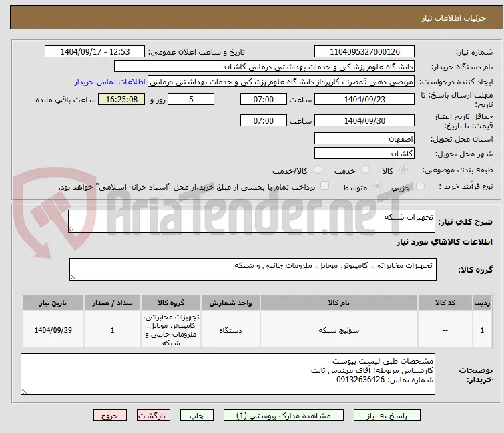Viewport: 504px width, 433px height.
Task: Open اطلاعات تماس خریدار link
Action: 110,82
